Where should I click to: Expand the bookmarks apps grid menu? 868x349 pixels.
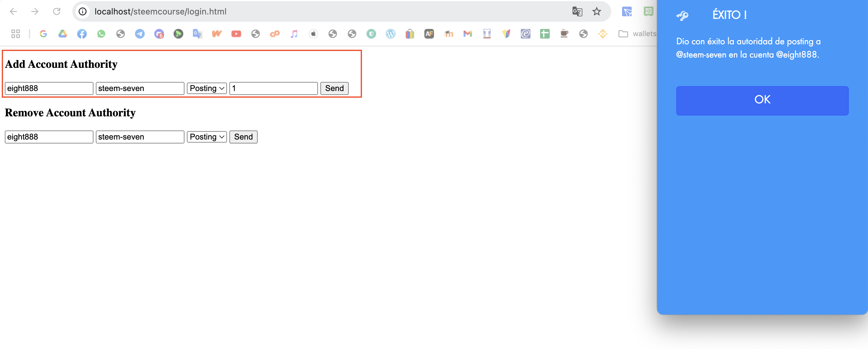(15, 34)
